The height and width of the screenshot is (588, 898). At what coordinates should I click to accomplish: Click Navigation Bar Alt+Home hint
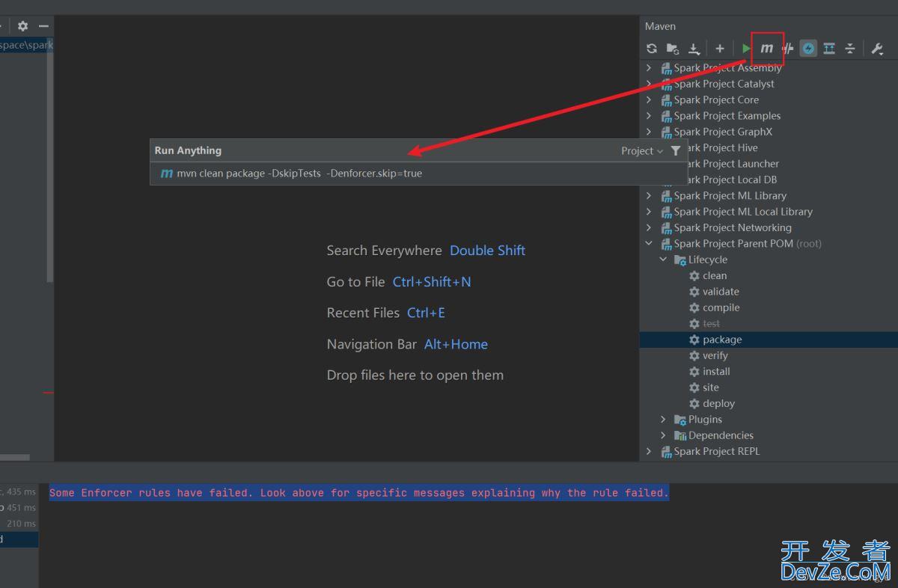click(407, 344)
